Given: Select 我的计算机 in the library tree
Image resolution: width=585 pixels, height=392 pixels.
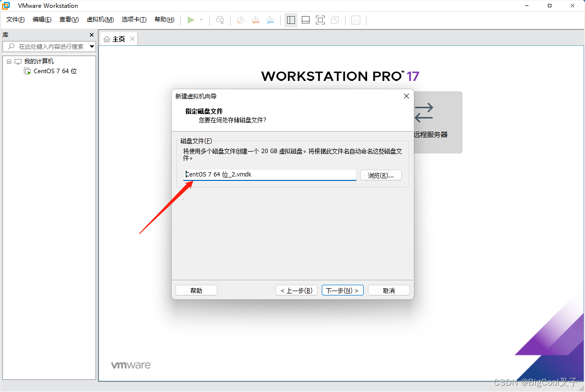Looking at the screenshot, I should coord(39,61).
